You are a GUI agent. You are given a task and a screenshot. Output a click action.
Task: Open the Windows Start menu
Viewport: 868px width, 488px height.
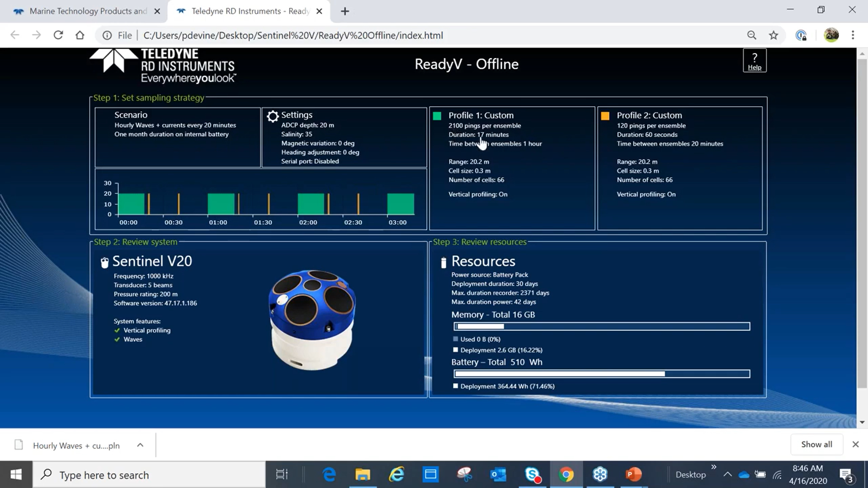[16, 474]
